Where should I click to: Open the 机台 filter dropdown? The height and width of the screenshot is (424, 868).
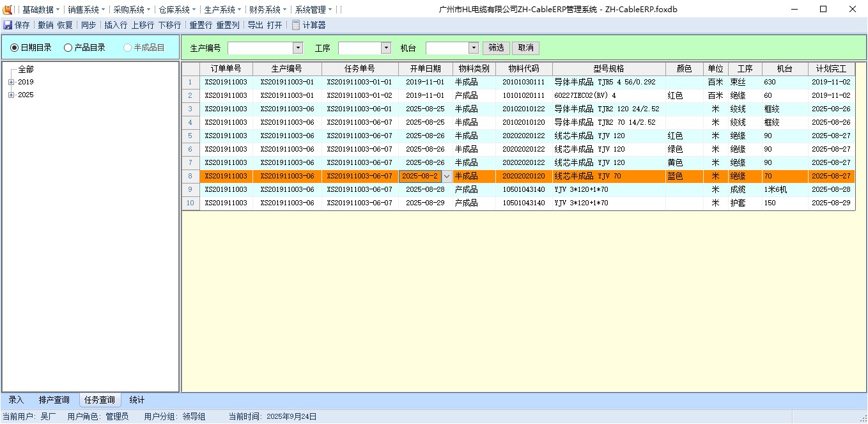473,48
